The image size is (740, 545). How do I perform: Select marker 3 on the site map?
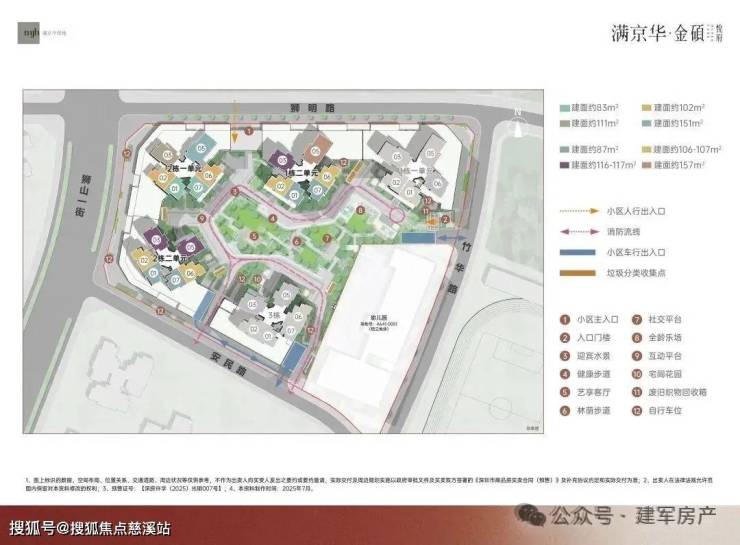[x=235, y=192]
